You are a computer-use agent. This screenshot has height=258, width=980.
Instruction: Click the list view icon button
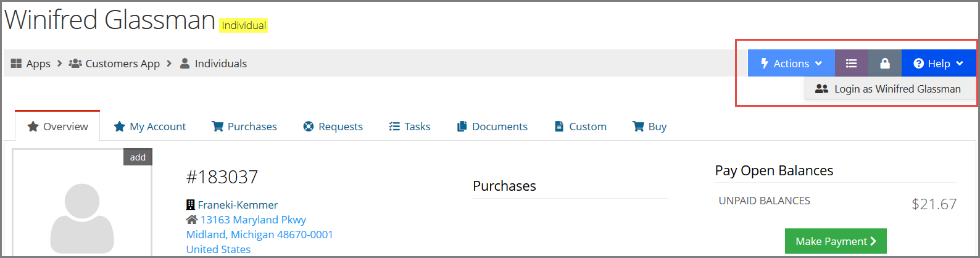pyautogui.click(x=852, y=63)
